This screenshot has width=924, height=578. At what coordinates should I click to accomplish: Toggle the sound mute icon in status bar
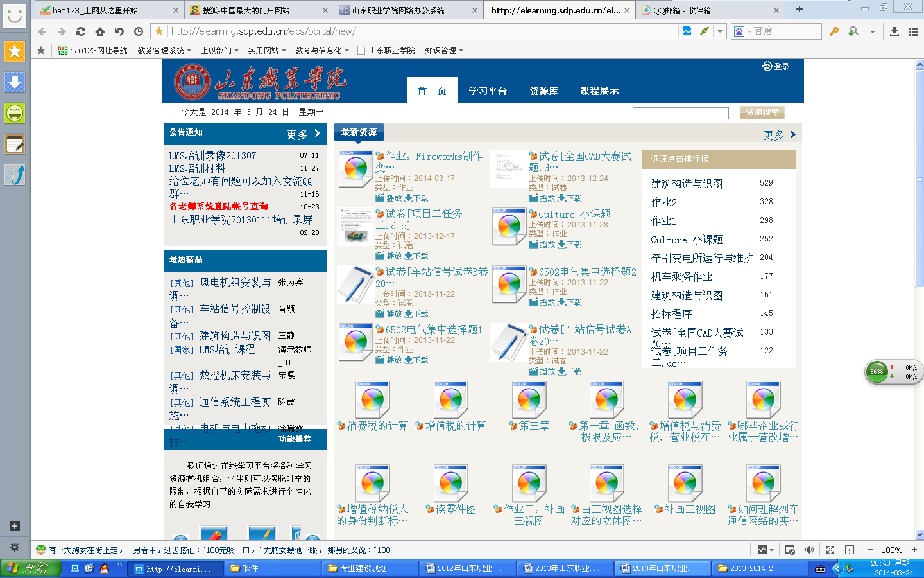tap(809, 550)
